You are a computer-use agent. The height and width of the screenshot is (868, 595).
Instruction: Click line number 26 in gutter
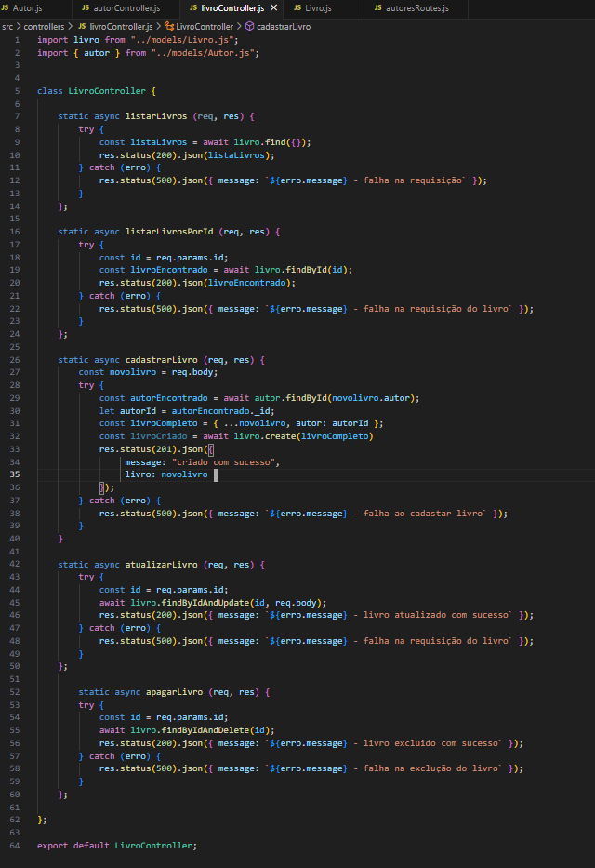(x=15, y=360)
